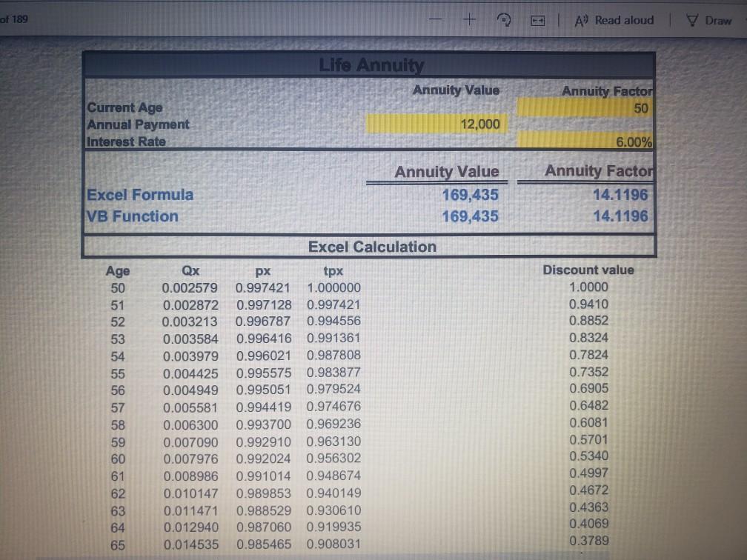The height and width of the screenshot is (560, 747).
Task: Select tpx value 0.994556 for age 52
Action: click(x=333, y=321)
